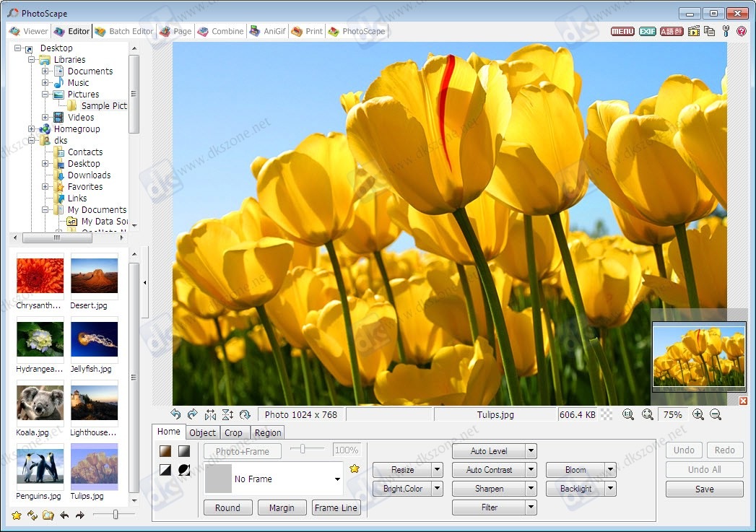This screenshot has width=756, height=532.
Task: Open the Combine tab
Action: click(x=220, y=31)
